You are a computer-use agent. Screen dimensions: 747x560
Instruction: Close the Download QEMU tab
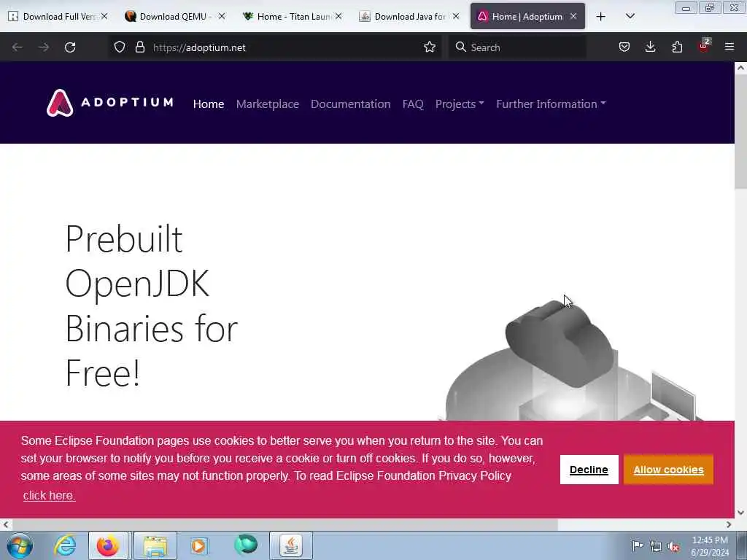click(222, 16)
